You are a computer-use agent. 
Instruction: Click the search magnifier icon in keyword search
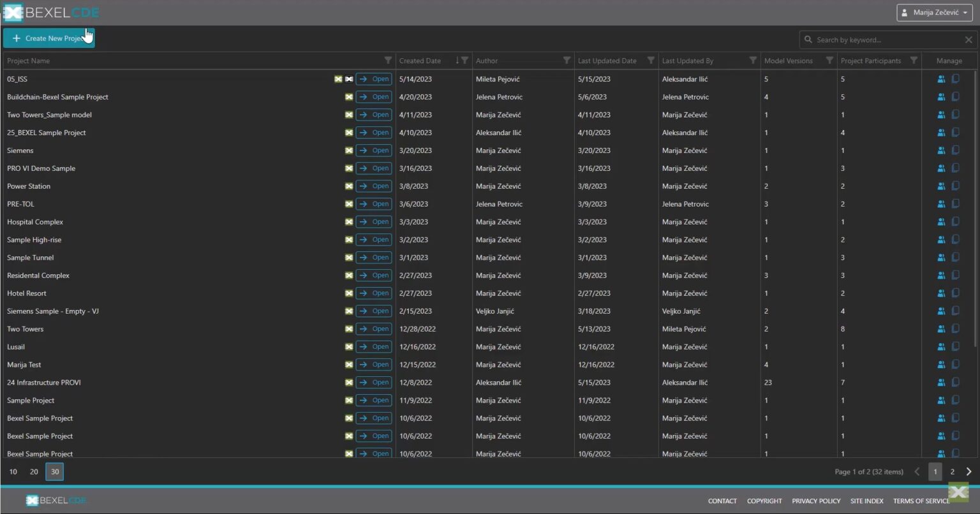click(x=809, y=40)
